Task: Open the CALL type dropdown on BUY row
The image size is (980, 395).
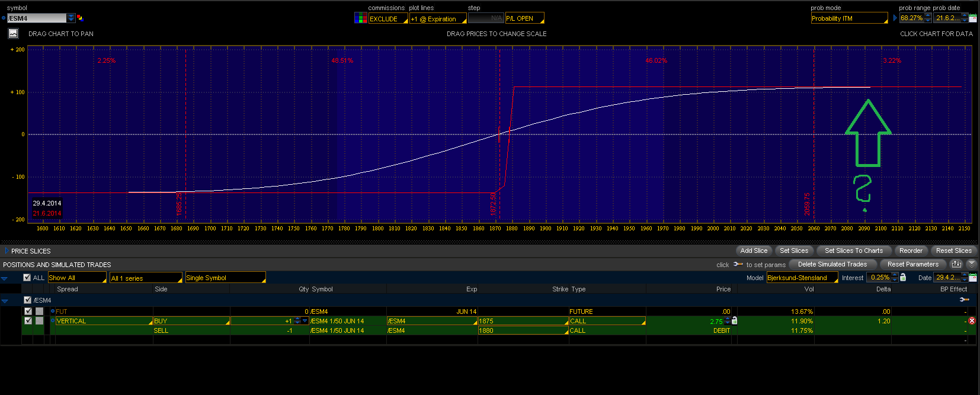Action: click(607, 321)
